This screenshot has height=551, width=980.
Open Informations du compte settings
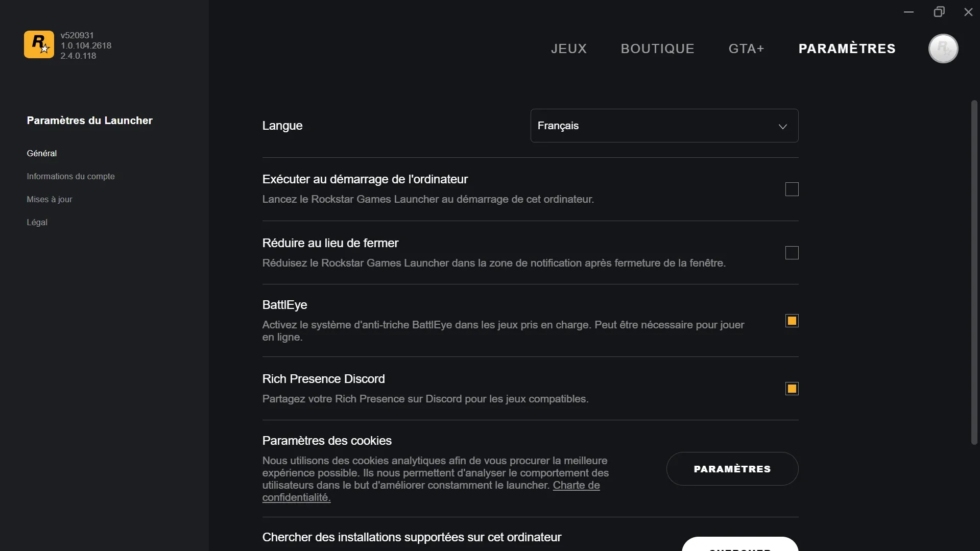[x=70, y=176]
